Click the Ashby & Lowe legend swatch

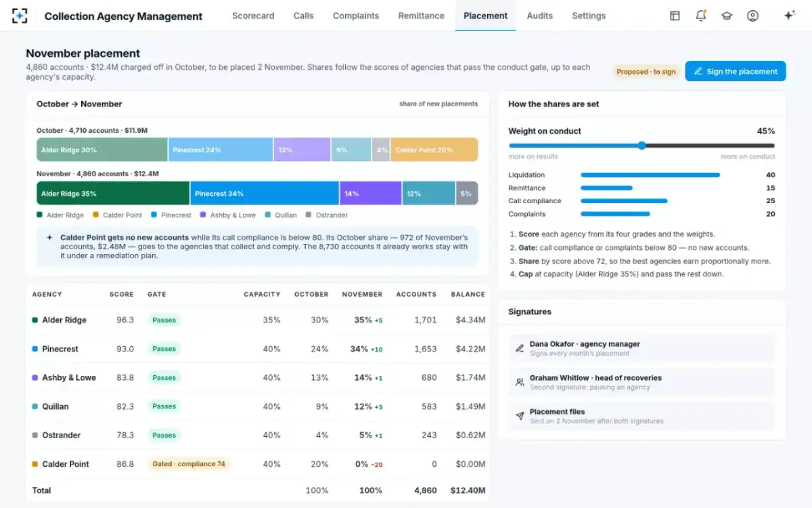[x=203, y=215]
